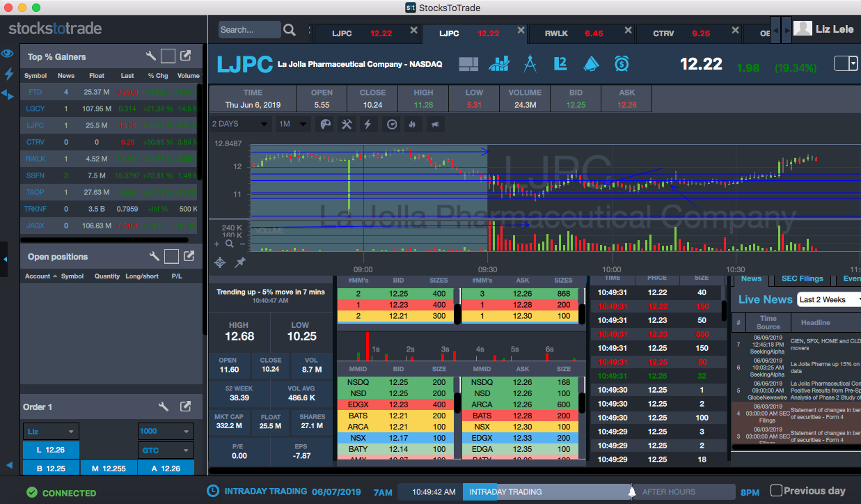Open the chart palette color settings

pyautogui.click(x=325, y=125)
